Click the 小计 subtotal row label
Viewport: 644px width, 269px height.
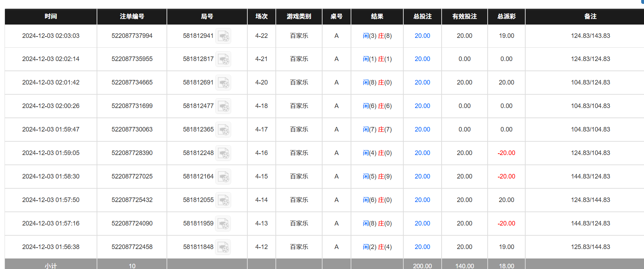point(51,265)
